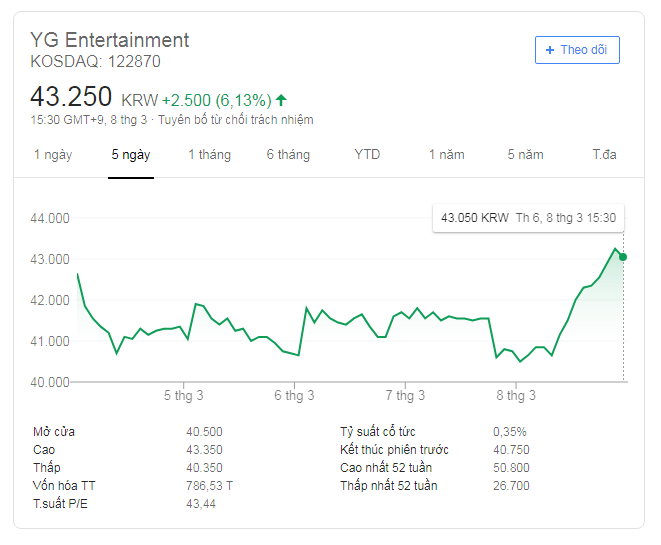The height and width of the screenshot is (545, 661).
Task: Select the 5 ngày tab
Action: (x=131, y=155)
